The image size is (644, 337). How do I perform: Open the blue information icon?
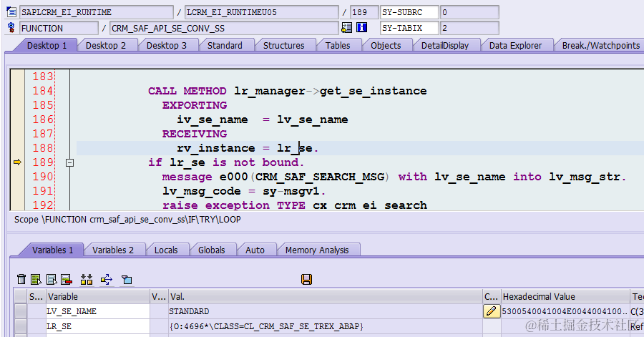[362, 27]
